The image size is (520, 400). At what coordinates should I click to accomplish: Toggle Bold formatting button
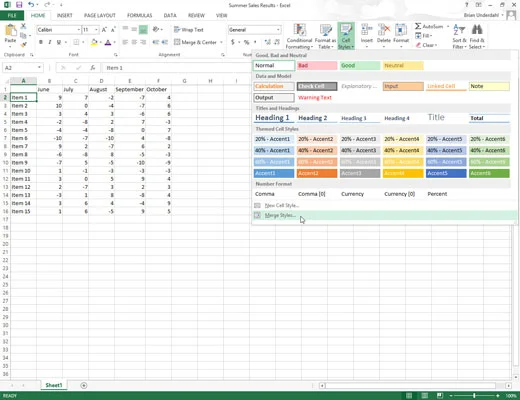point(41,42)
